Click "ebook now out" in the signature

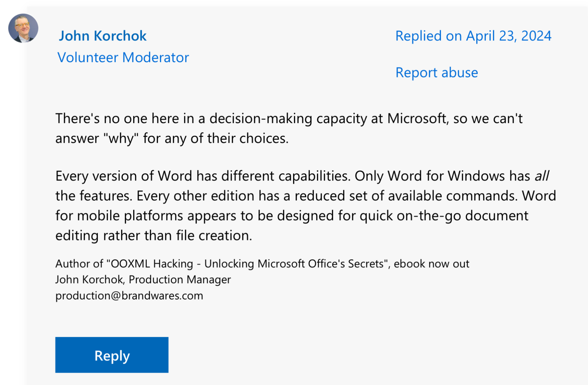click(x=431, y=264)
